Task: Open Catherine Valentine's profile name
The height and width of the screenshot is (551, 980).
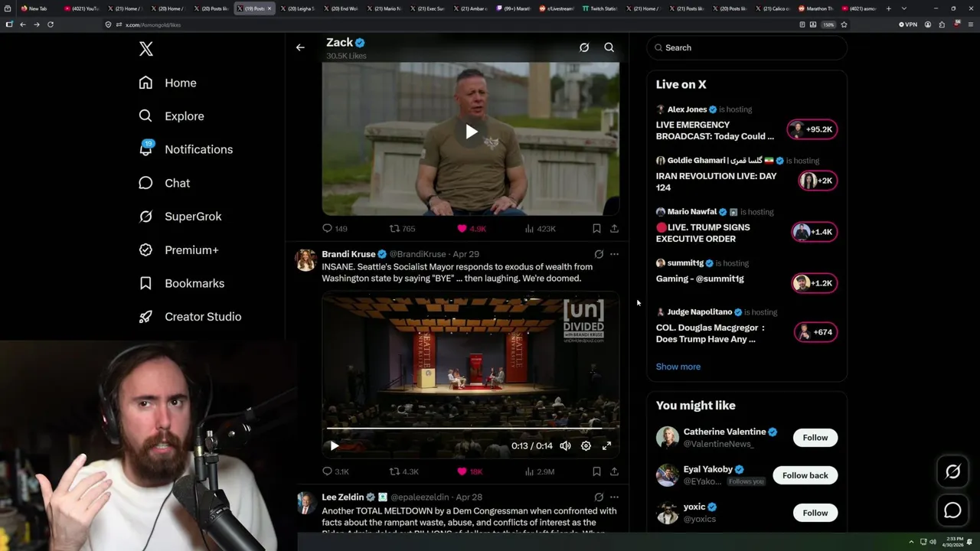Action: 724,432
